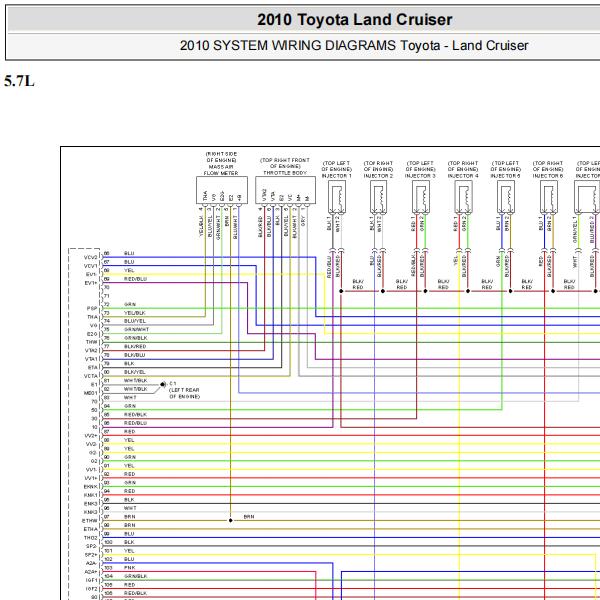
Task: Click the Mass Air Flow Meter component box
Action: click(x=222, y=190)
